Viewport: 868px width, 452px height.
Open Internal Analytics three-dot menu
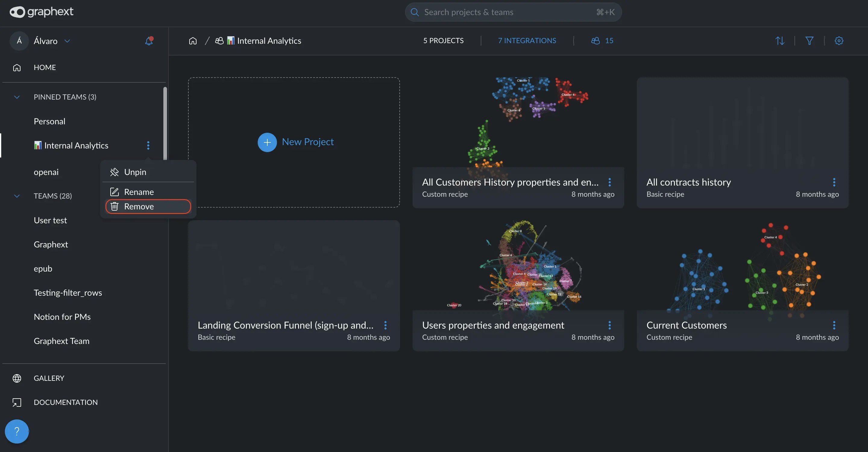(x=148, y=145)
